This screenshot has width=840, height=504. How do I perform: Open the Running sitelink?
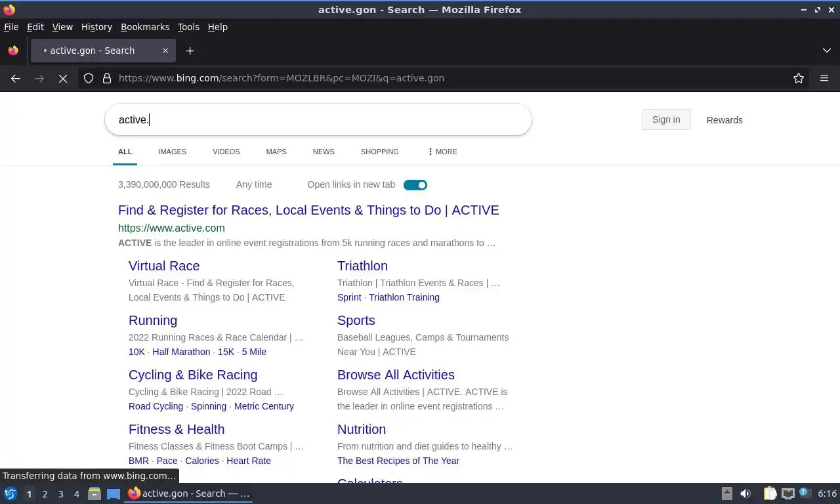point(153,320)
